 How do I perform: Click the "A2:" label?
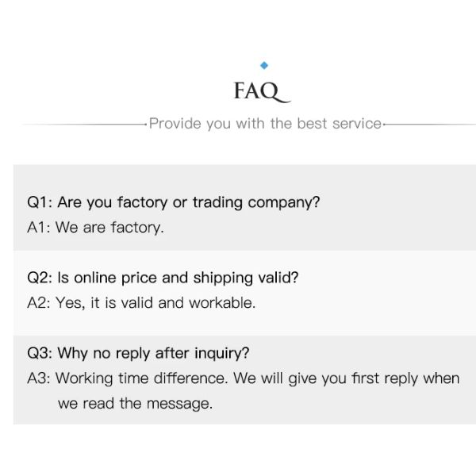tap(39, 303)
